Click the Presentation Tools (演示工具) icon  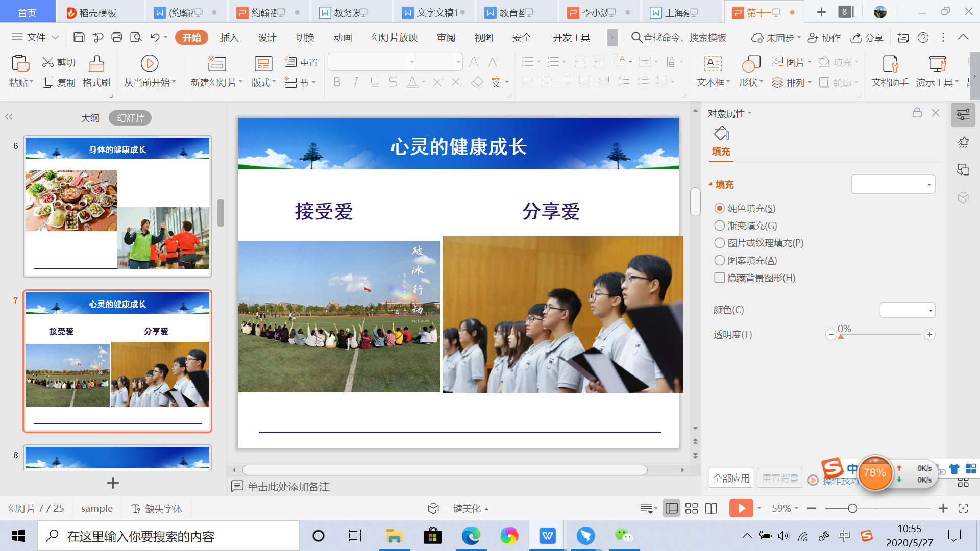pos(937,64)
